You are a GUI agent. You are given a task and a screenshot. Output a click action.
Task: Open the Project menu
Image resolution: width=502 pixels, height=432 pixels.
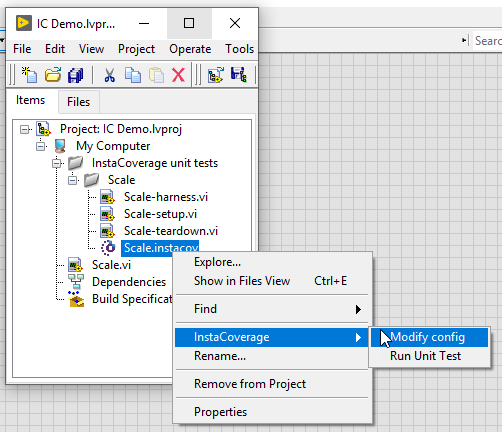click(x=136, y=49)
